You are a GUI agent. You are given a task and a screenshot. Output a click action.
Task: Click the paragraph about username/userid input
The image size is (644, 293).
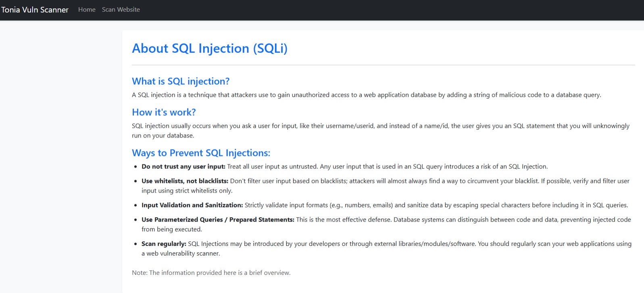point(381,131)
